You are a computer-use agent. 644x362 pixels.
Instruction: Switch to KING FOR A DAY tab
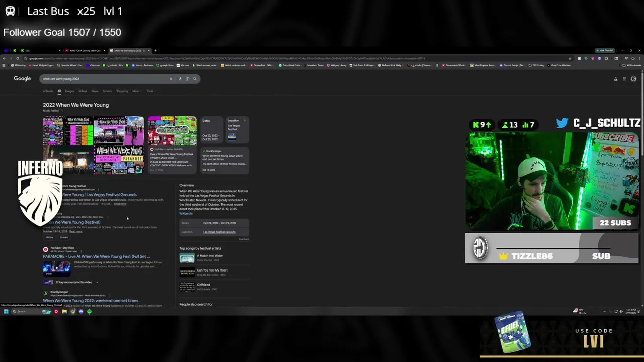click(85, 50)
